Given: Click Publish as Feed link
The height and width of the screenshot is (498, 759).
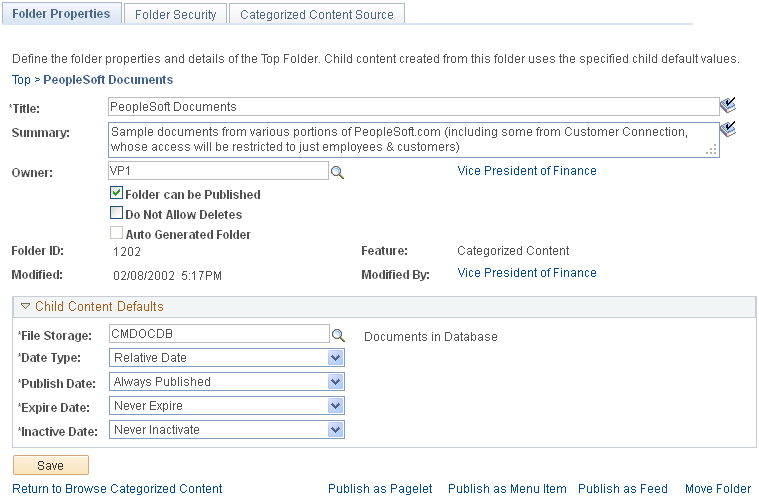Looking at the screenshot, I should (622, 489).
